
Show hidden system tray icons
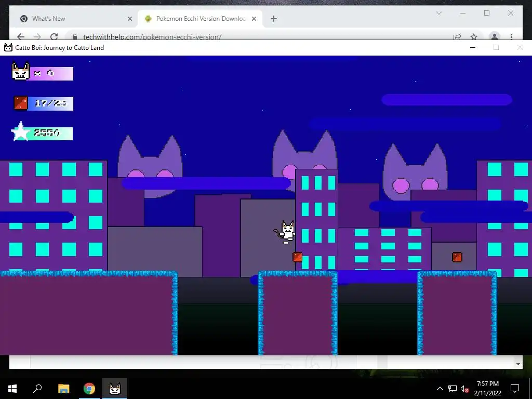[440, 389]
